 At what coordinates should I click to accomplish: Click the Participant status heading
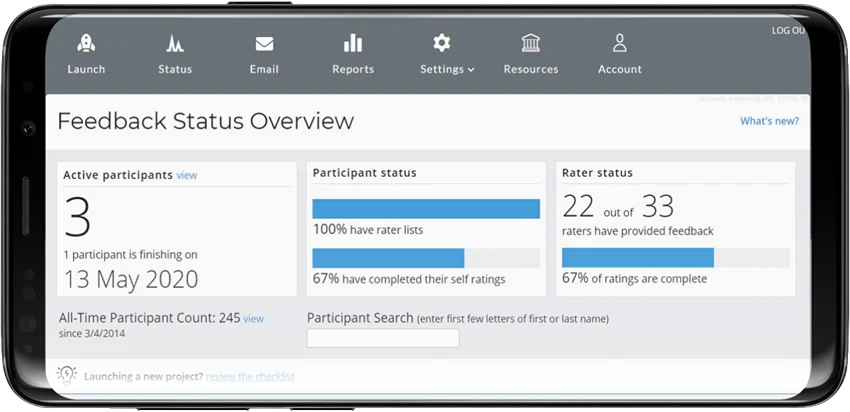tap(364, 173)
